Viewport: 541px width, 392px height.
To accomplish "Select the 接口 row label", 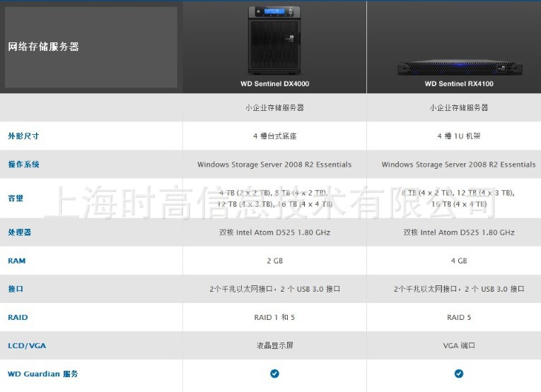I will 16,289.
